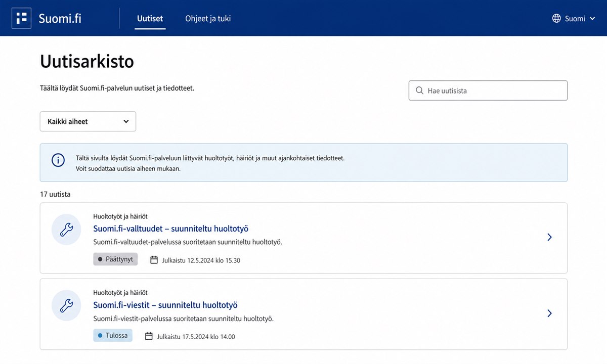The height and width of the screenshot is (364, 607).
Task: Click the info circle icon in notice
Action: click(x=58, y=160)
